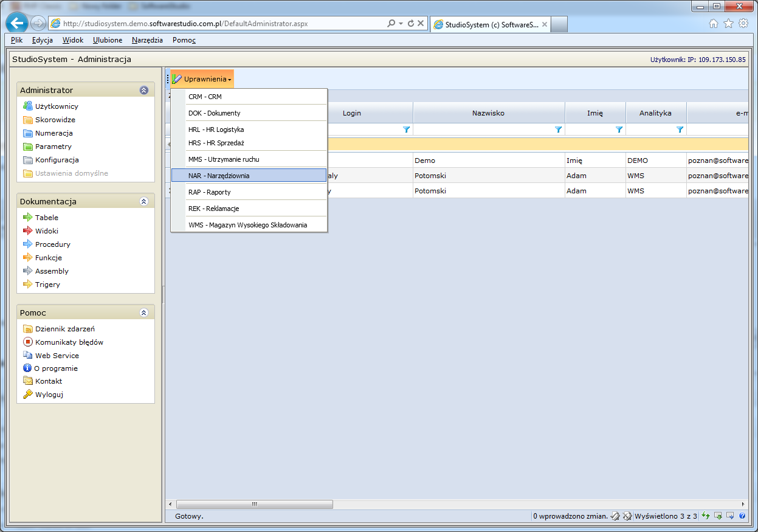Open the Skorowidze folder
Viewport: 758px width, 532px height.
(49, 120)
